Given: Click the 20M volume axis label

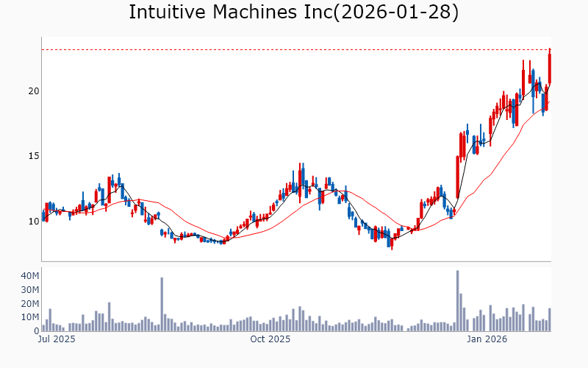Looking at the screenshot, I should coord(29,303).
